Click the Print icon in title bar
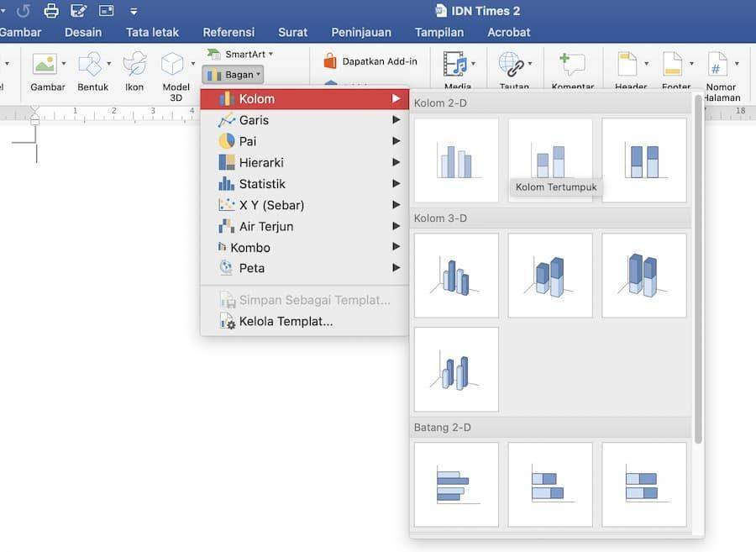 51,10
